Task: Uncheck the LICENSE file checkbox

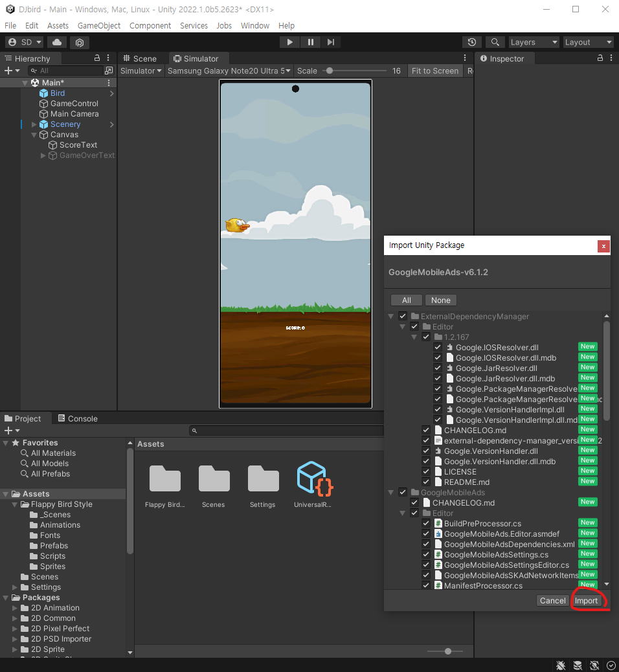Action: [x=425, y=472]
